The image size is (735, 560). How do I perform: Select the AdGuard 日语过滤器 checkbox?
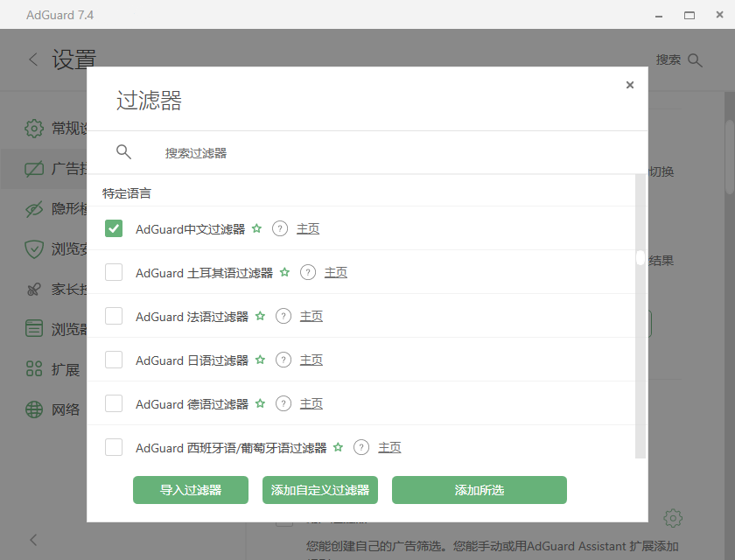click(x=114, y=360)
